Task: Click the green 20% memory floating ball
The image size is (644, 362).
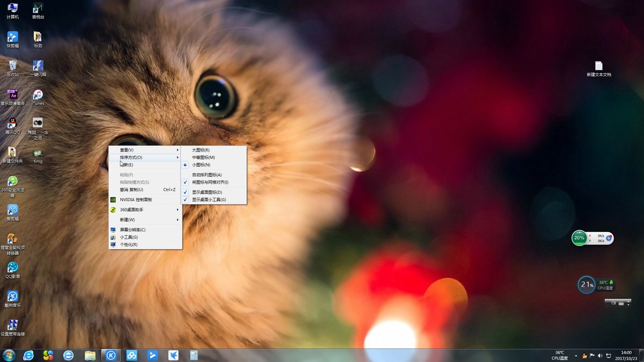Action: pyautogui.click(x=580, y=238)
